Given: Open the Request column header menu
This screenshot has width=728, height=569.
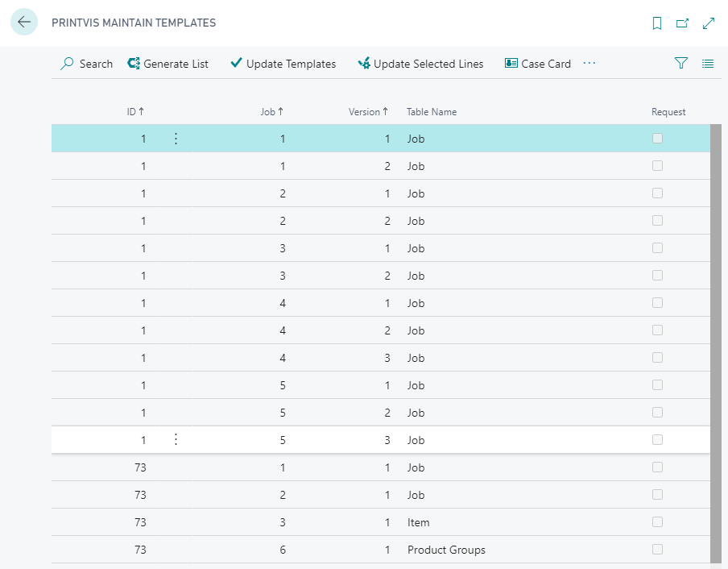Looking at the screenshot, I should coord(668,112).
